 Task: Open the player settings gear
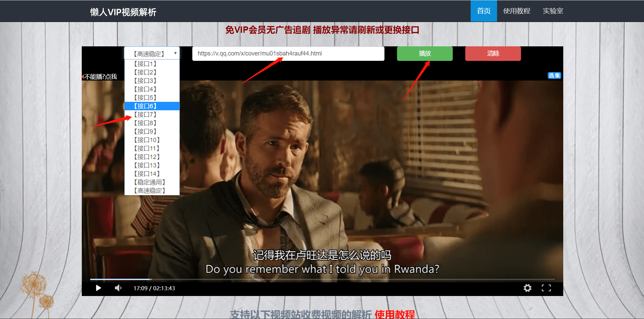click(527, 288)
